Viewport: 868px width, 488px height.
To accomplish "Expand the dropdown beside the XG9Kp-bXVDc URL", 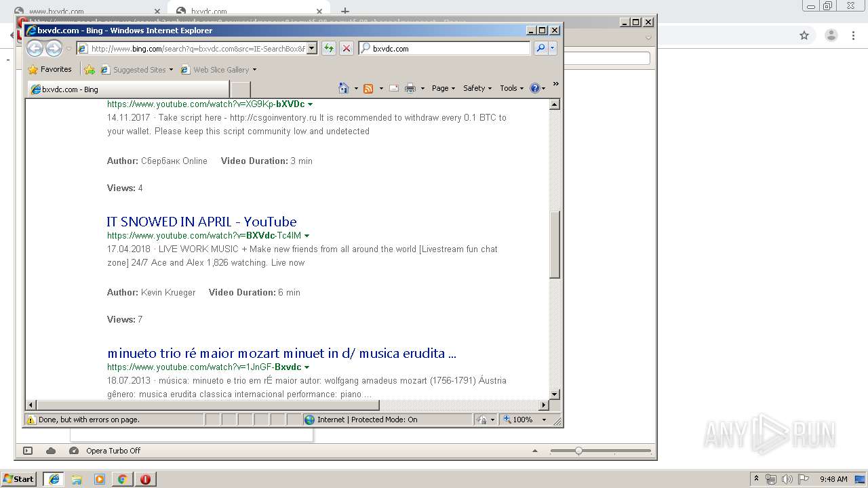I will pos(310,104).
